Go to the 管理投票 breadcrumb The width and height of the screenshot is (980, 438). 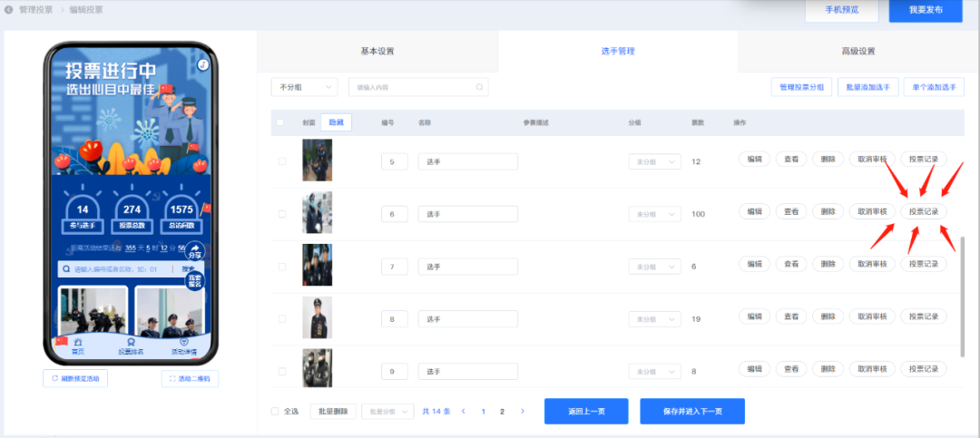tap(35, 10)
